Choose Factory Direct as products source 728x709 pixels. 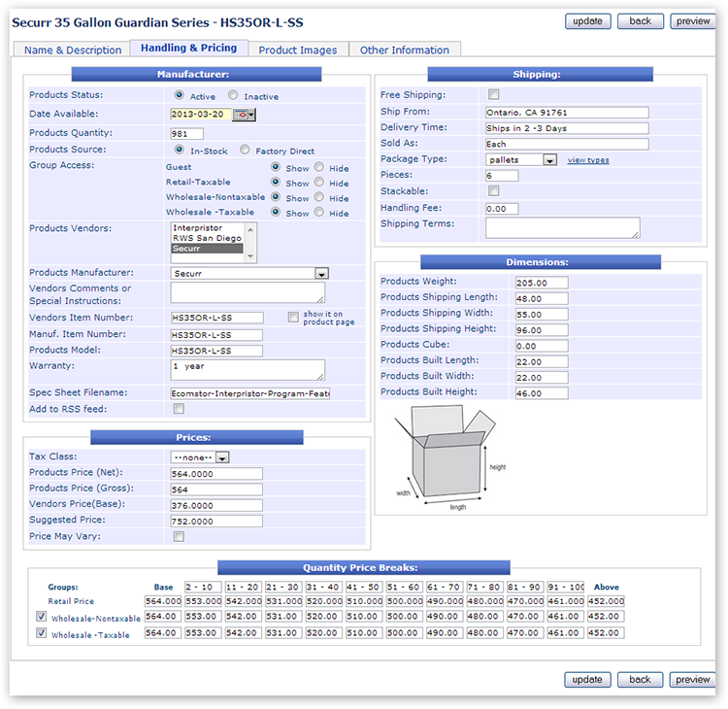click(x=245, y=150)
